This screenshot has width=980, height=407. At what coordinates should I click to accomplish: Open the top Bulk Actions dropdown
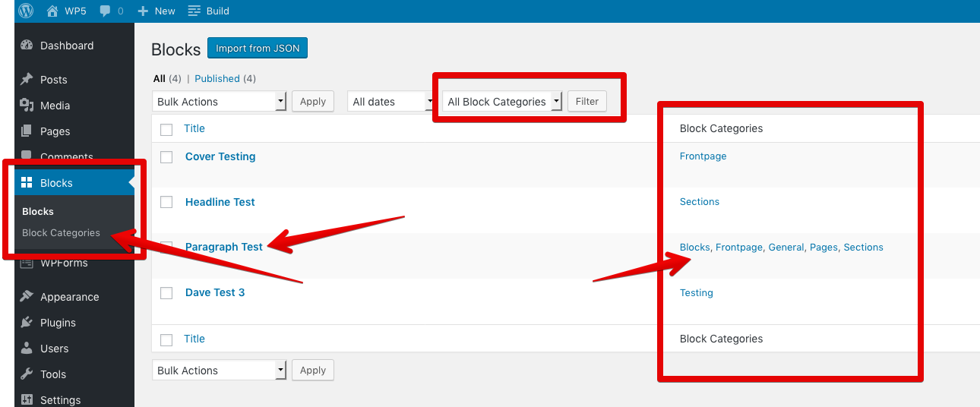pyautogui.click(x=219, y=102)
